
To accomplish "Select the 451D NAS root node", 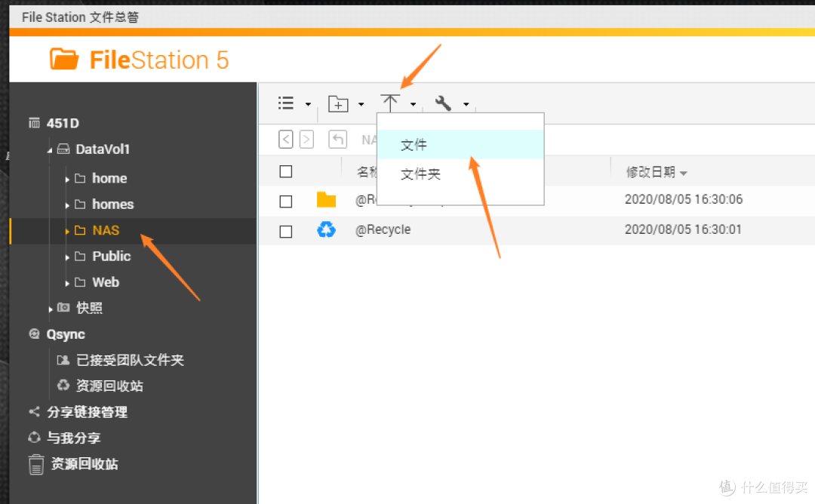I will click(63, 123).
